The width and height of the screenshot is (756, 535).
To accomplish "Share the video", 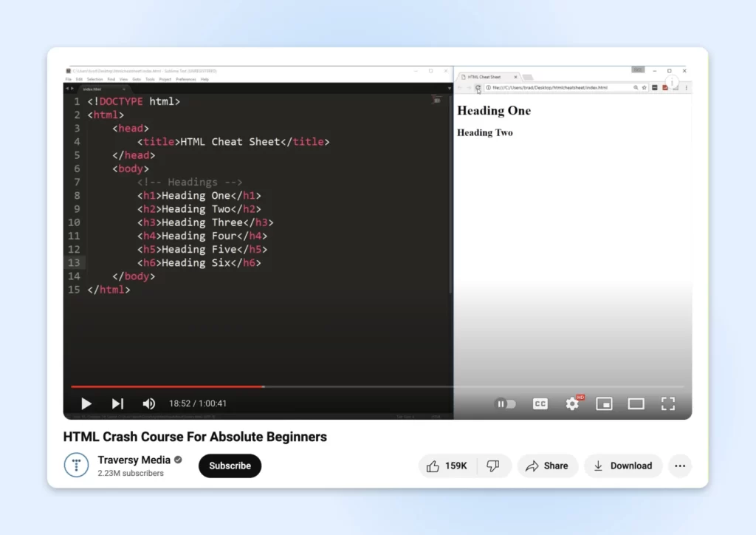I will (x=547, y=466).
